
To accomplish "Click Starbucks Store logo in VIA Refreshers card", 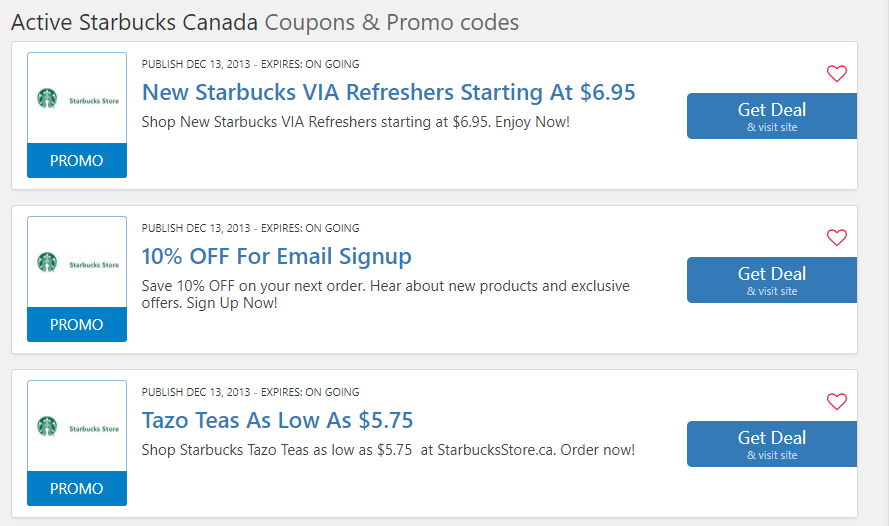I will (77, 99).
